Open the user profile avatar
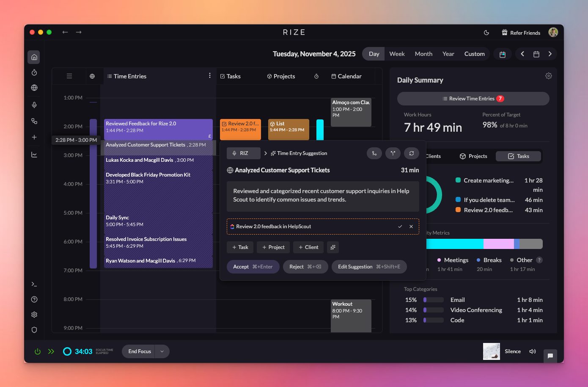This screenshot has width=588, height=387. coord(553,32)
